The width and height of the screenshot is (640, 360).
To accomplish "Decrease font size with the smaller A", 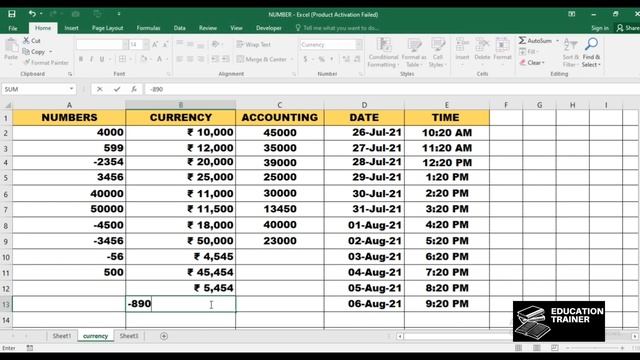I will (165, 44).
